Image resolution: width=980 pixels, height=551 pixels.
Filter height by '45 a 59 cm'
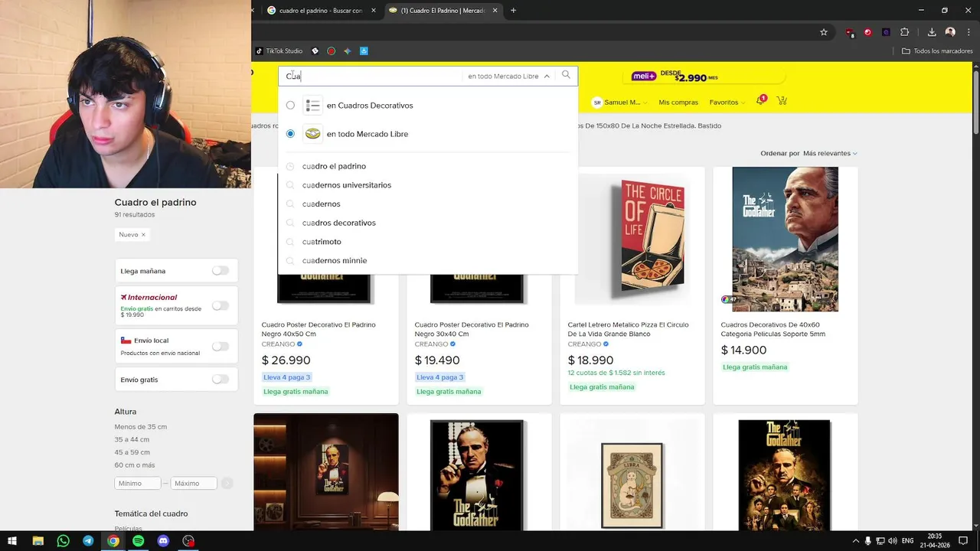pyautogui.click(x=132, y=452)
